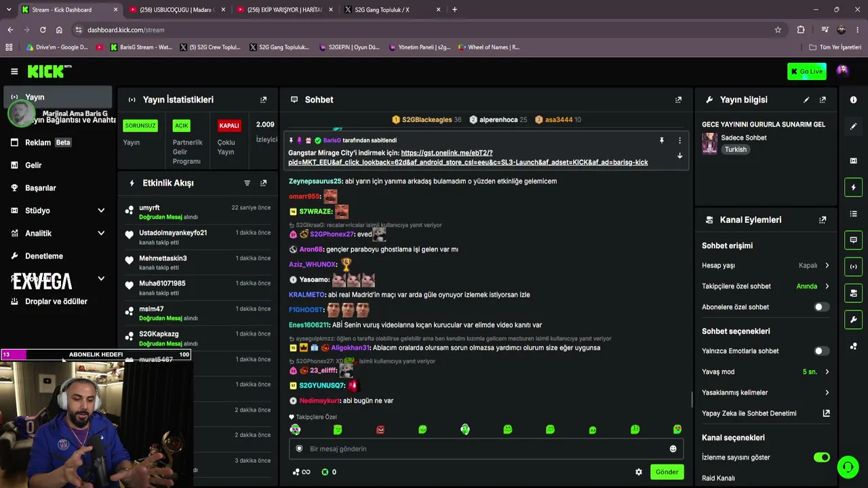Click the Bir mesaj gönderin input field
This screenshot has height=488, width=868.
[487, 449]
